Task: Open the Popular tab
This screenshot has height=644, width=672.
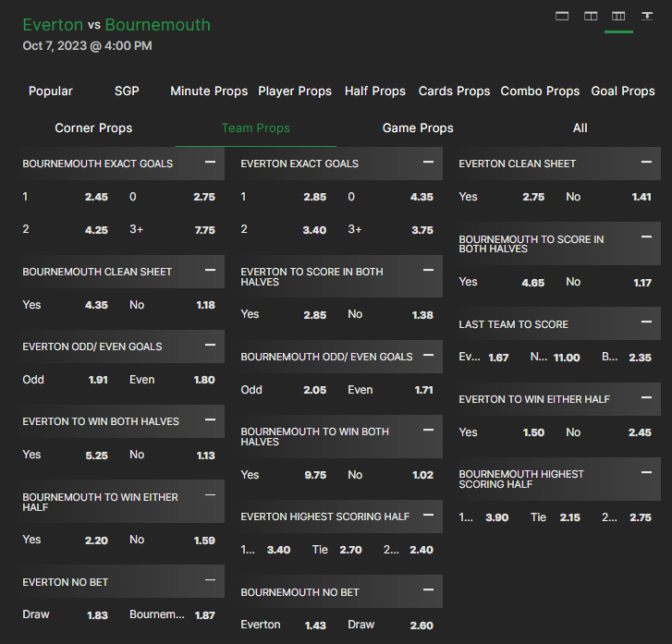Action: point(51,91)
